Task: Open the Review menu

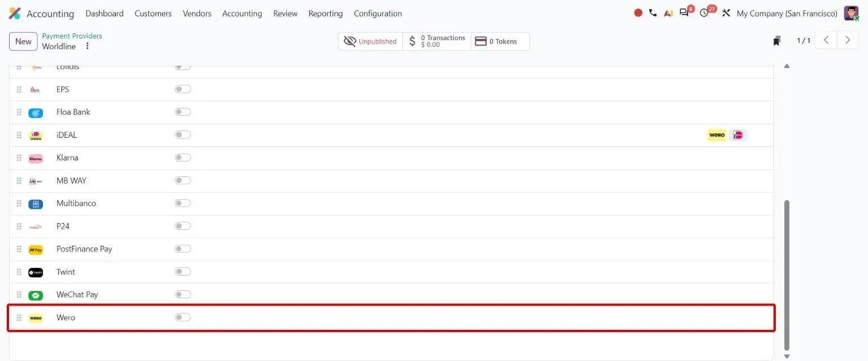Action: point(285,13)
